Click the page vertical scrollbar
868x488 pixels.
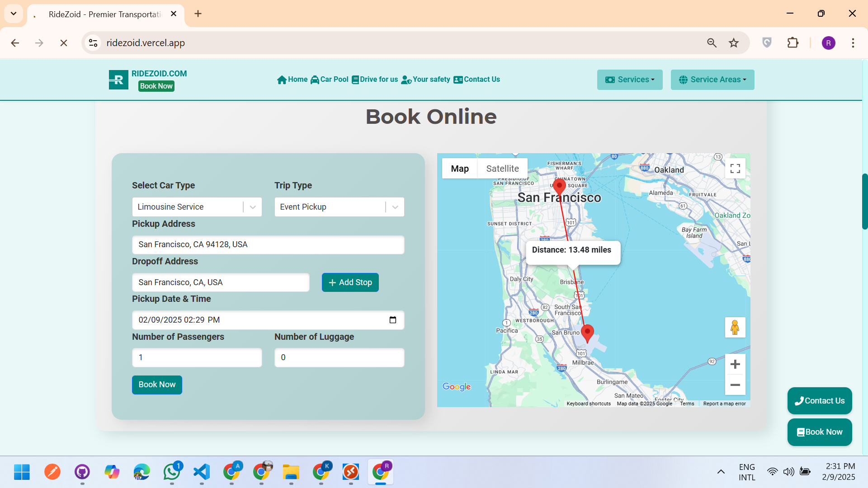pyautogui.click(x=864, y=201)
